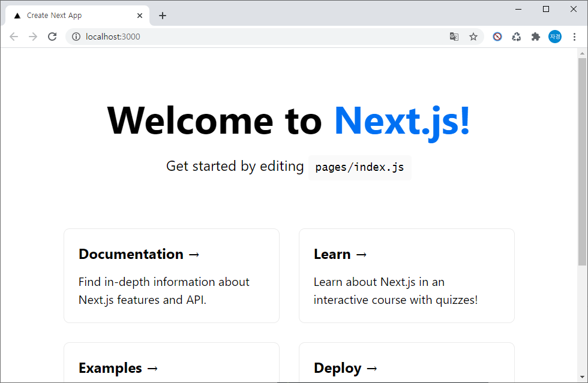Viewport: 588px width, 383px height.
Task: Click the scrollbar up arrow
Action: click(x=582, y=53)
